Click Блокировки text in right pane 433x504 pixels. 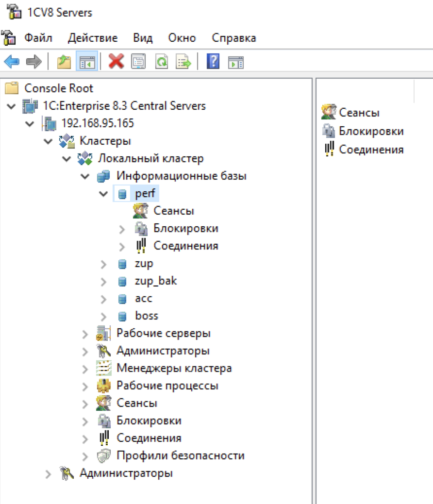371,131
